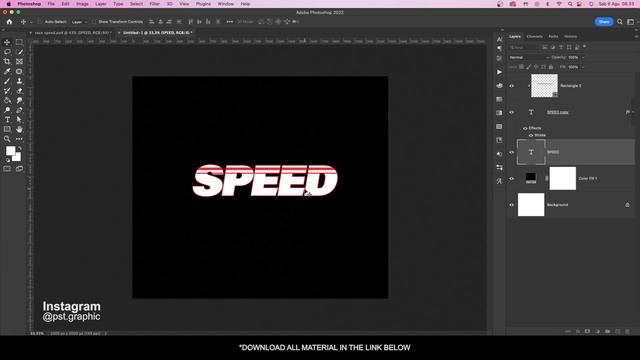Click the Background layer lock icon

[x=627, y=205]
